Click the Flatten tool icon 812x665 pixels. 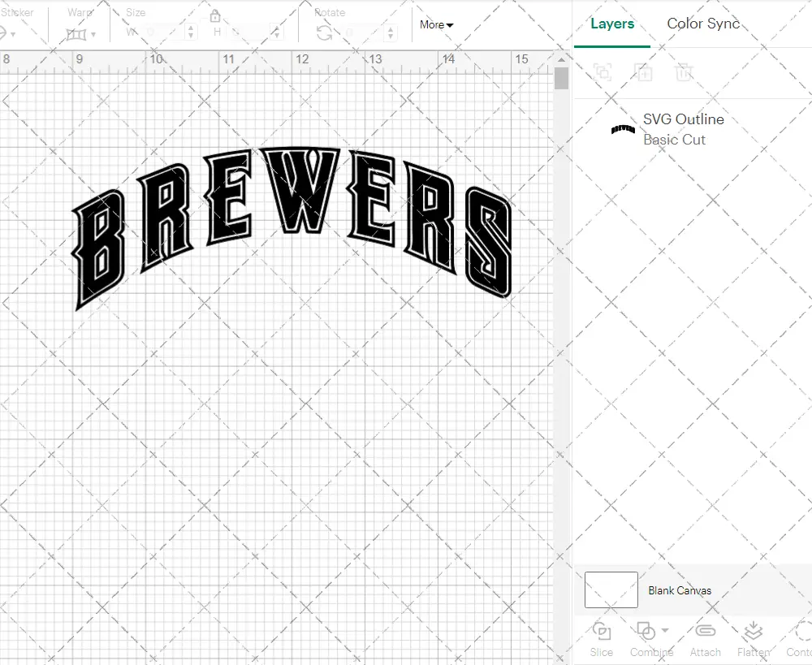pos(754,632)
